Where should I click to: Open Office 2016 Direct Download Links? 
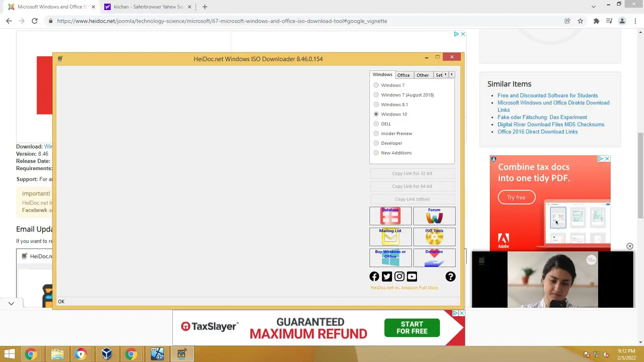point(537,132)
